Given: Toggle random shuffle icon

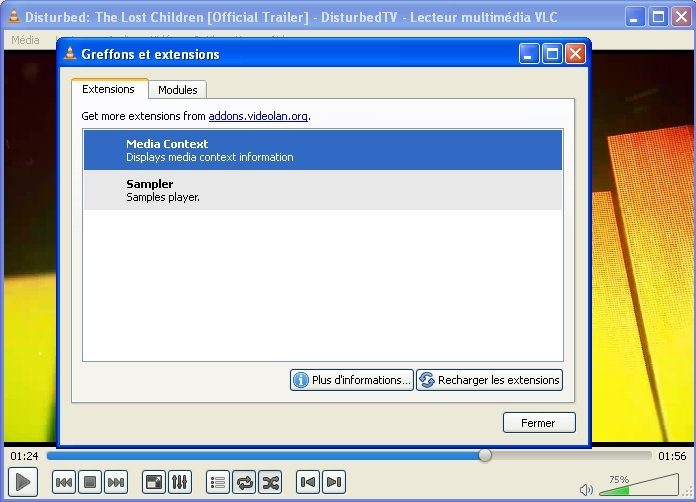Looking at the screenshot, I should click(270, 482).
